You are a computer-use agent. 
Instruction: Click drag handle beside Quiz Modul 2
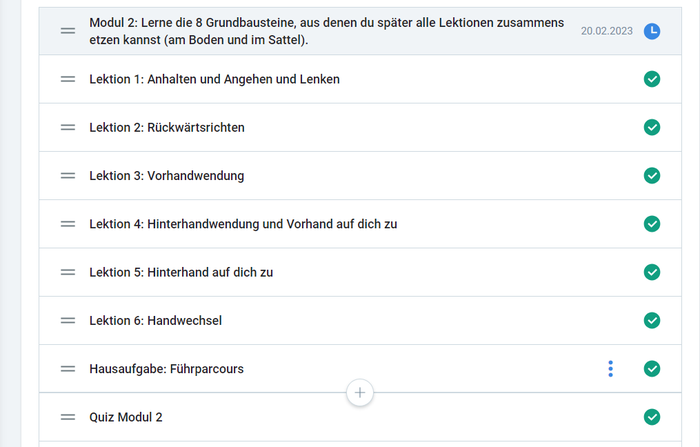[x=68, y=417]
